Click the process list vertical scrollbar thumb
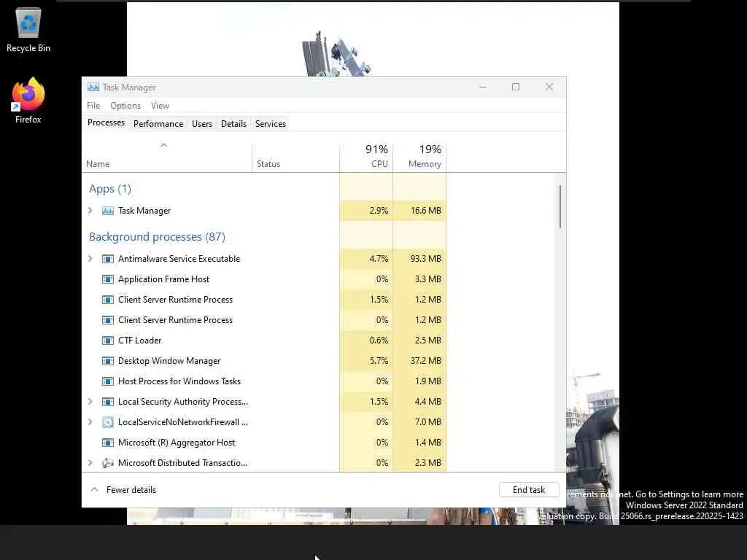Image resolution: width=747 pixels, height=560 pixels. coord(560,206)
